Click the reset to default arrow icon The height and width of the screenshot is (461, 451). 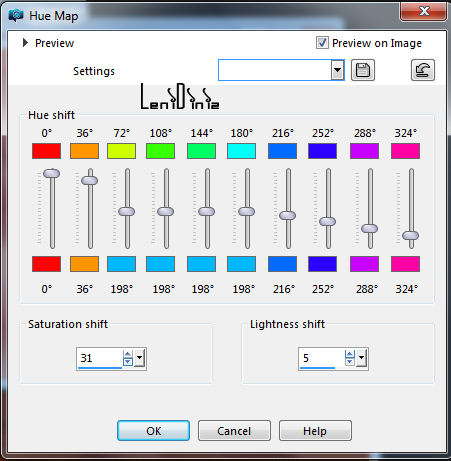pyautogui.click(x=423, y=70)
